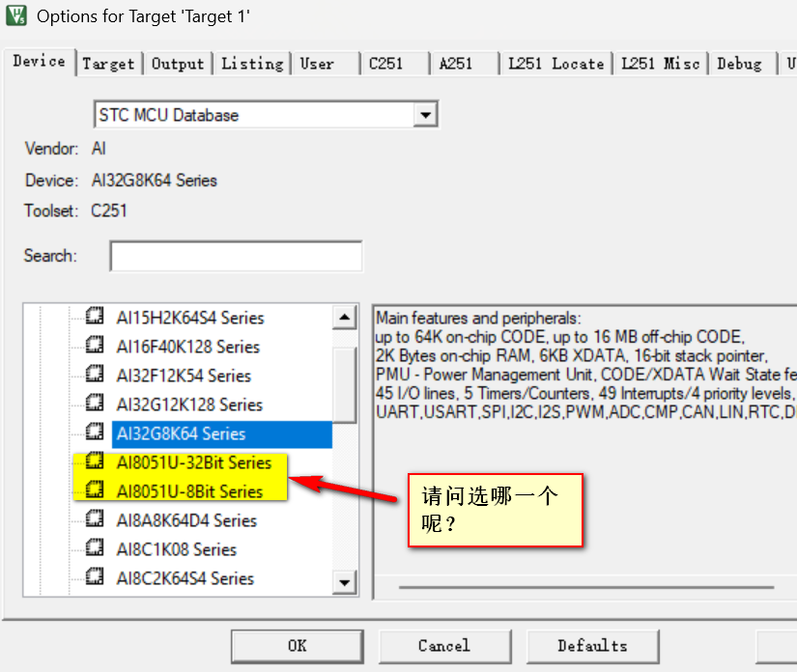Confirm settings with the OK button
The height and width of the screenshot is (672, 797).
[298, 646]
